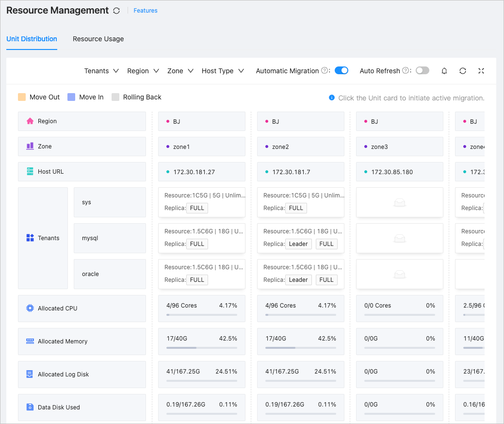The image size is (504, 424).
Task: Disable the Automatic Migration switch
Action: click(341, 70)
